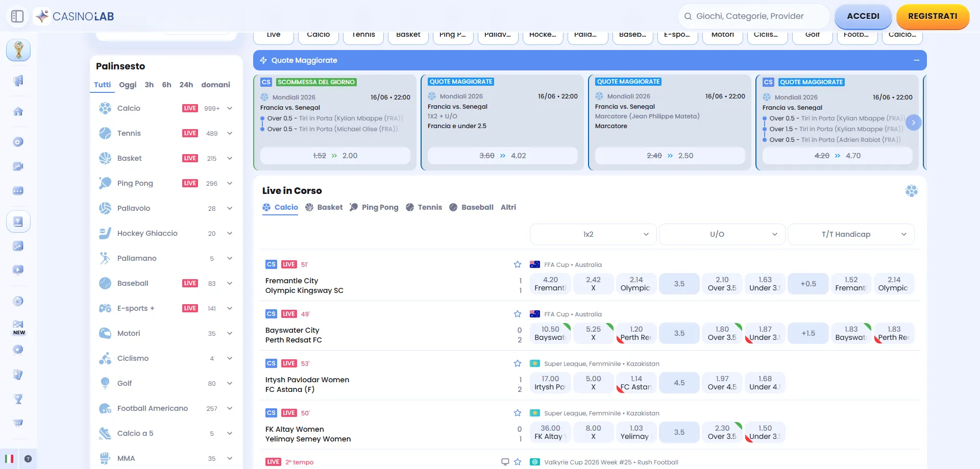
Task: Open the 1x2 market dropdown
Action: (x=593, y=234)
